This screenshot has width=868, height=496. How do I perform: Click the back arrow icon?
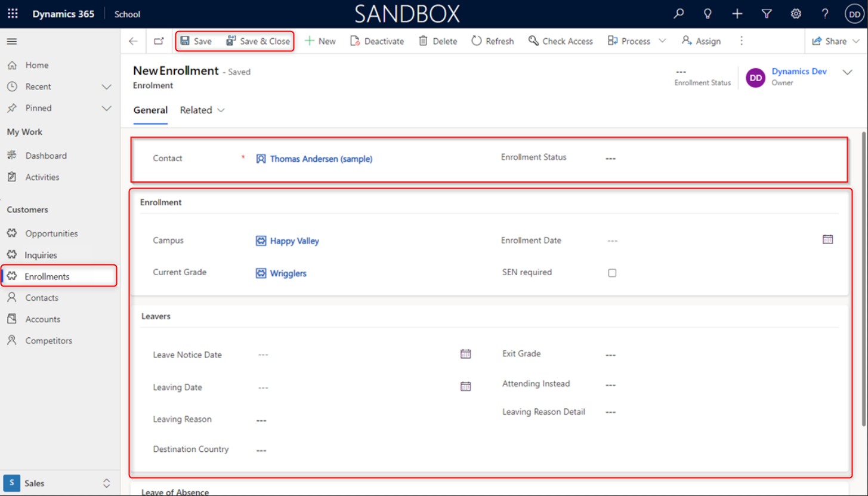(x=133, y=41)
